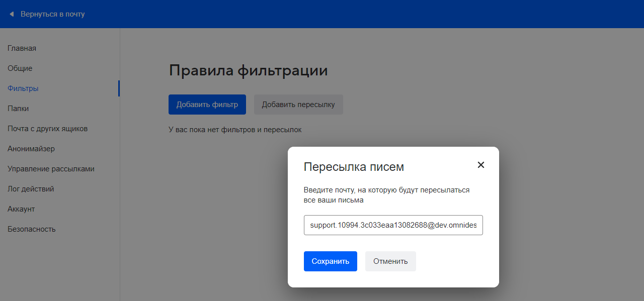Click the Пересылка писем dialog title
The height and width of the screenshot is (301, 644).
[x=354, y=166]
